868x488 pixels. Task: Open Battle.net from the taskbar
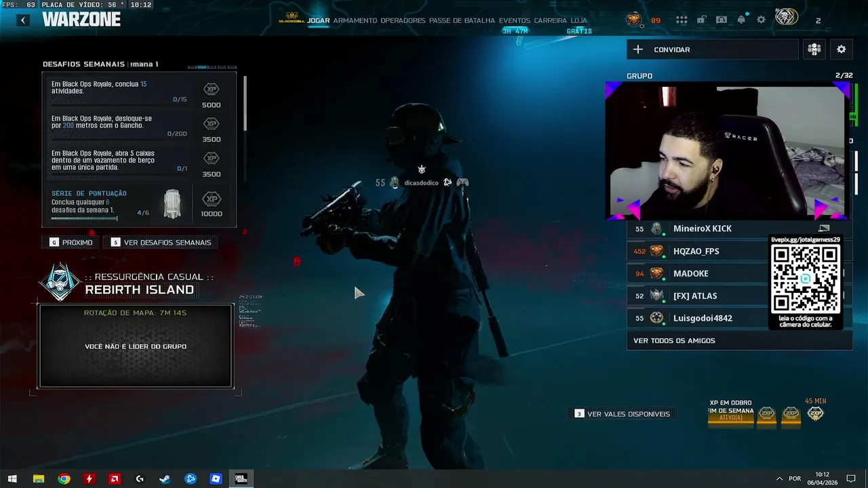click(x=191, y=479)
